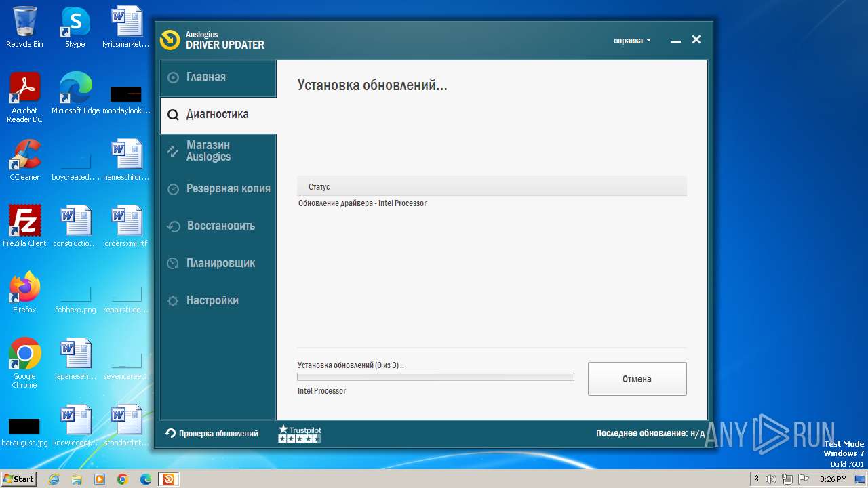Open repairstude file icon
Screen dimensions: 868x488
(x=126, y=298)
